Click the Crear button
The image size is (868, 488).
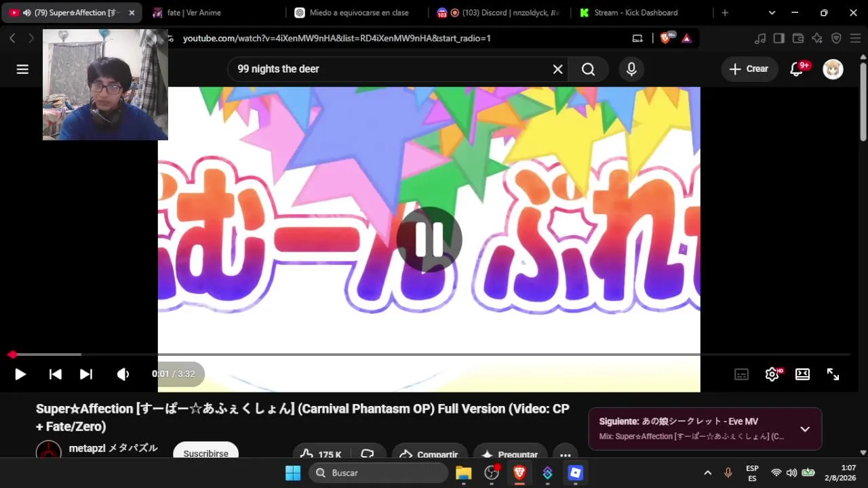click(x=749, y=69)
